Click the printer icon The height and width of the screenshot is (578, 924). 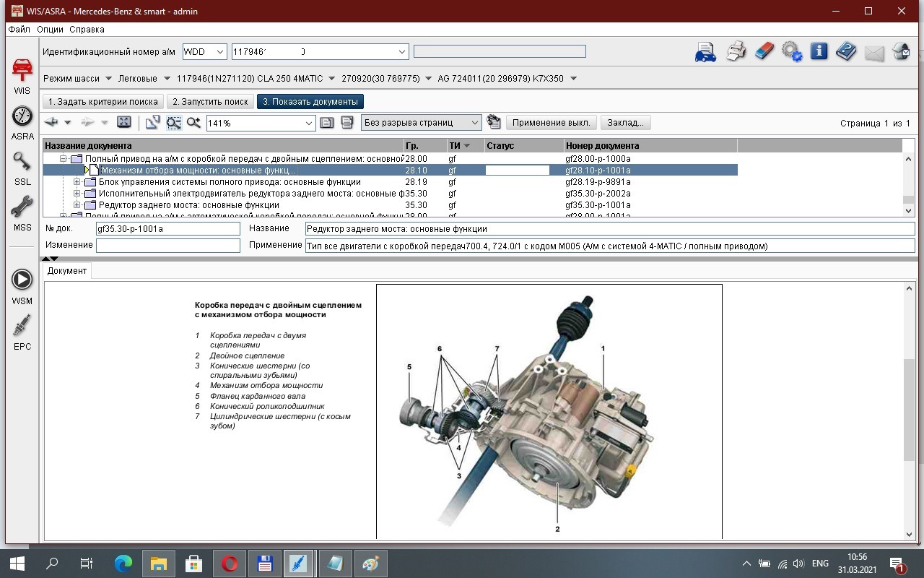(x=736, y=52)
